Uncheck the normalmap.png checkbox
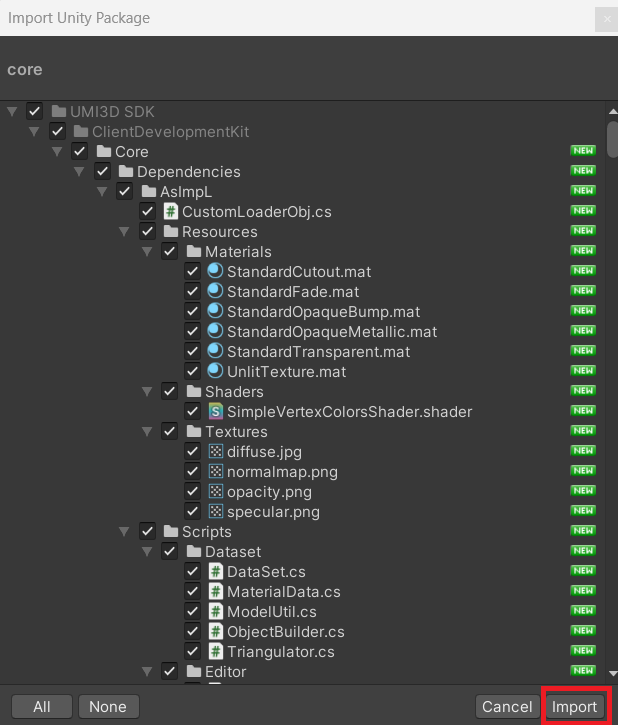The image size is (618, 725). point(192,471)
